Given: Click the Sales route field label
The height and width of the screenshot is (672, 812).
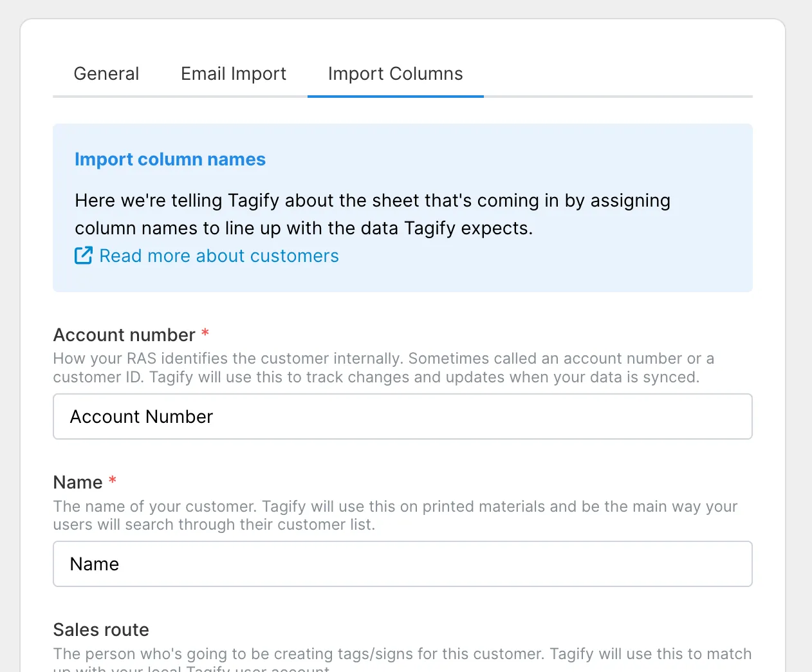Looking at the screenshot, I should (x=101, y=630).
